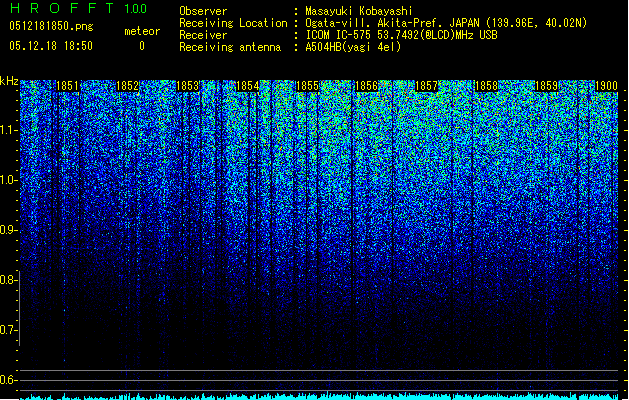
Task: Click the 1859 time marker
Action: tap(546, 86)
